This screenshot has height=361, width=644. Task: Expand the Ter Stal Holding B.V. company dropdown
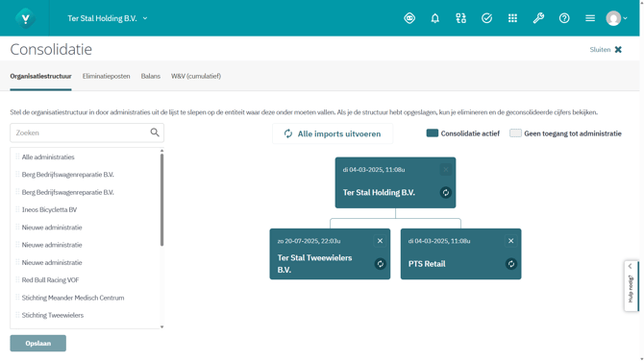point(108,18)
